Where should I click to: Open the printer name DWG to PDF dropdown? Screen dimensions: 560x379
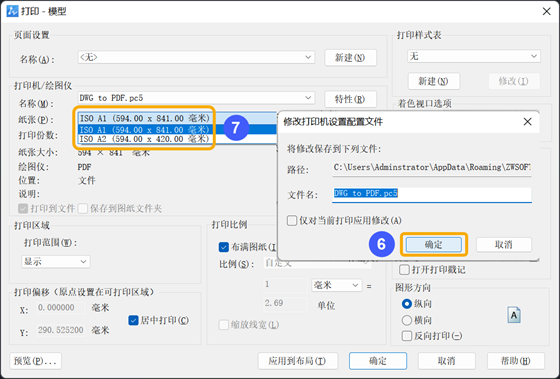[x=196, y=98]
